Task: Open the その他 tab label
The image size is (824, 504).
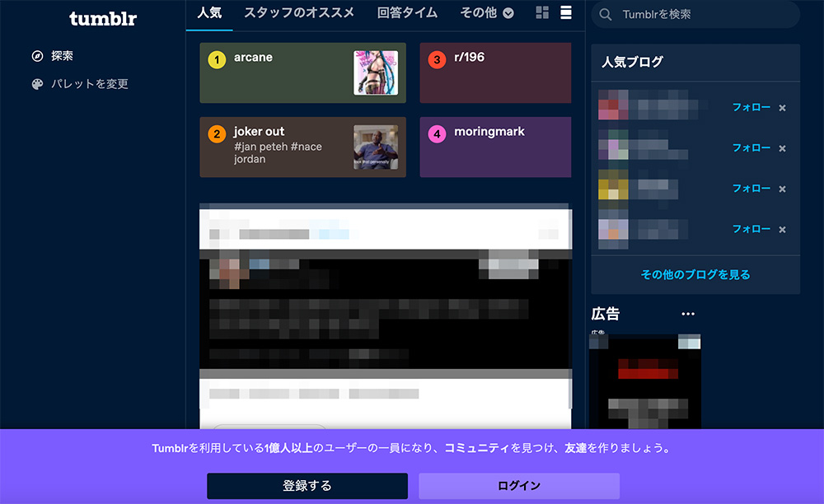Action: point(478,12)
